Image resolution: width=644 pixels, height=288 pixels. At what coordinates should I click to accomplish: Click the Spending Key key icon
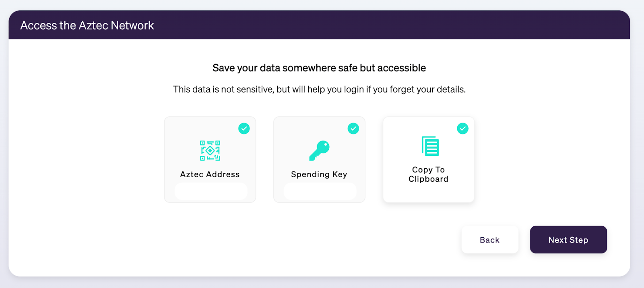[x=319, y=151]
